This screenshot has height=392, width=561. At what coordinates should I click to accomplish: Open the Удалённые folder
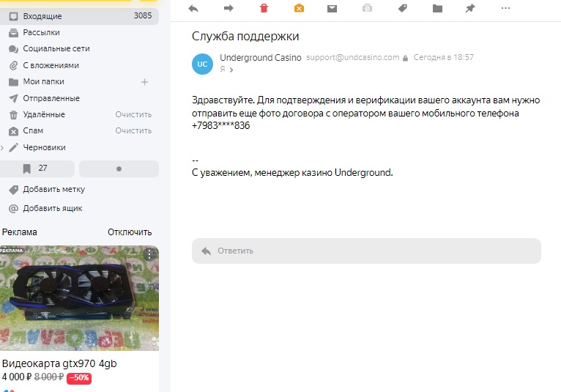click(x=44, y=114)
